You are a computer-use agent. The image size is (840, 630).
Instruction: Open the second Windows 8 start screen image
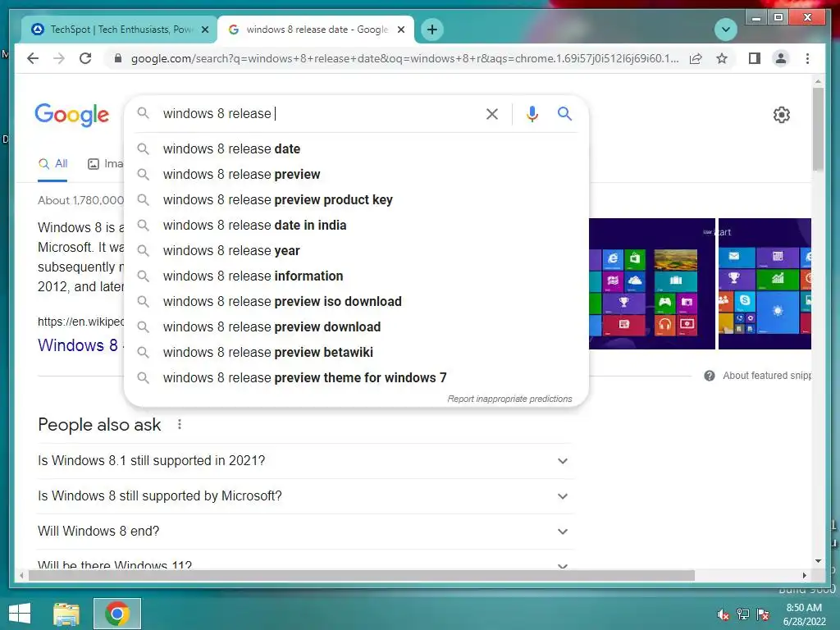click(765, 283)
